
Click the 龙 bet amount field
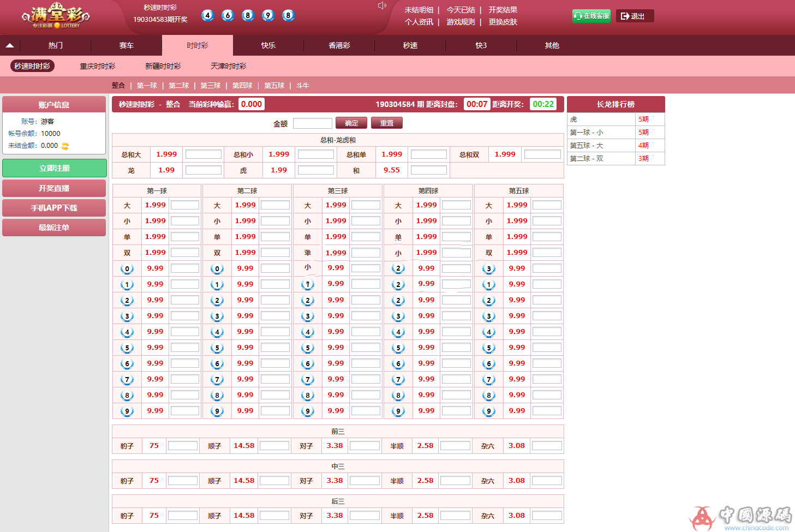click(x=204, y=170)
